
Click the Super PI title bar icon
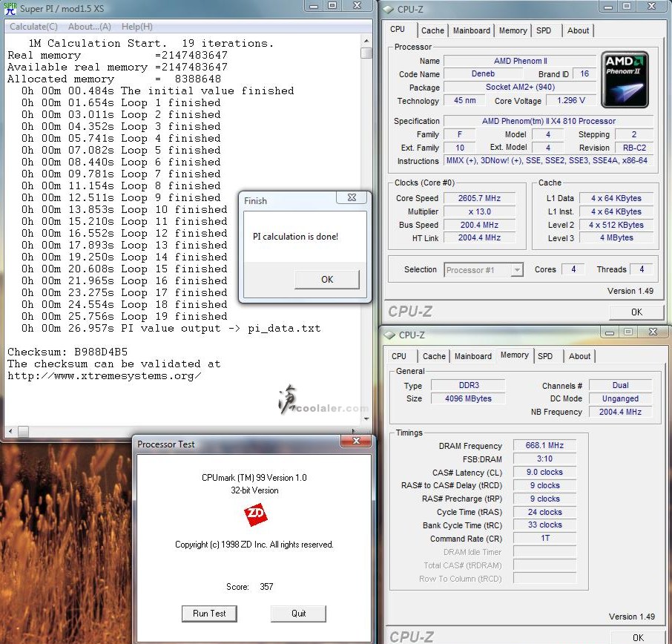pyautogui.click(x=10, y=8)
